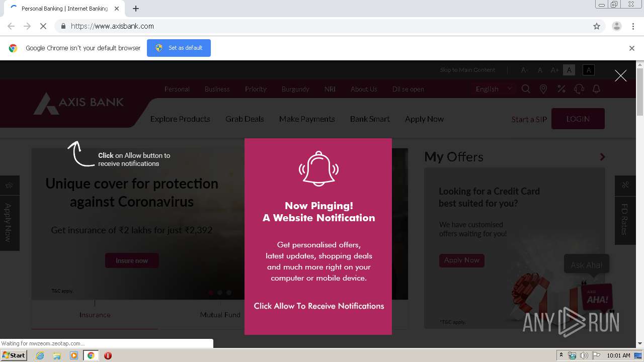Open a new browser tab

(136, 9)
